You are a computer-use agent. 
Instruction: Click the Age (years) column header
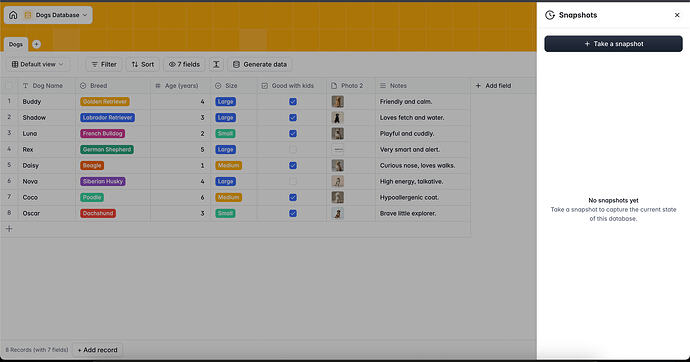[x=180, y=86]
